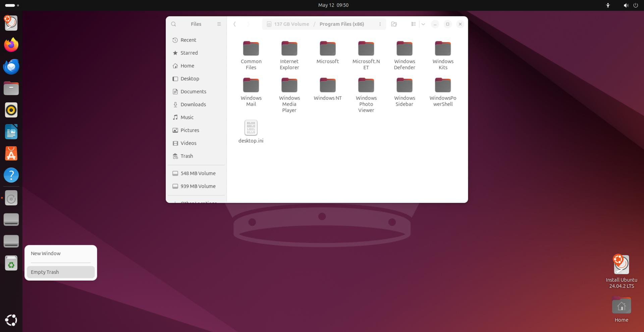The height and width of the screenshot is (332, 644).
Task: Select the Microsoft.NET folder
Action: coord(366,55)
